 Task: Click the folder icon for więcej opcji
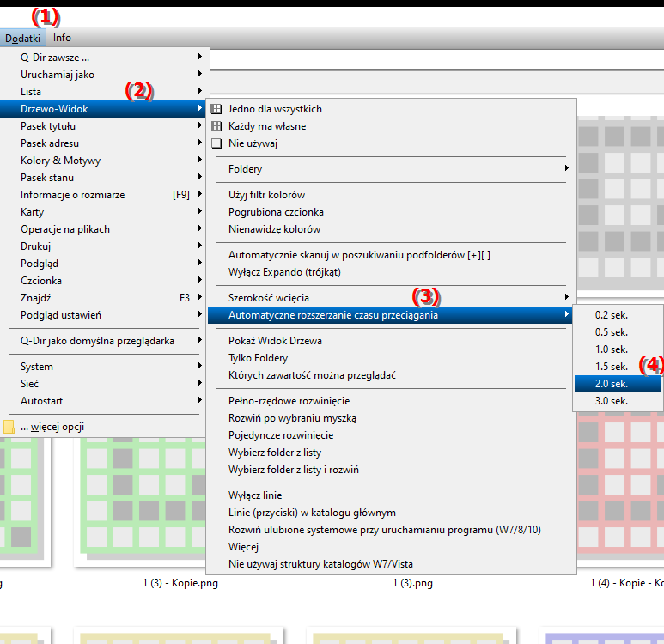(x=9, y=427)
